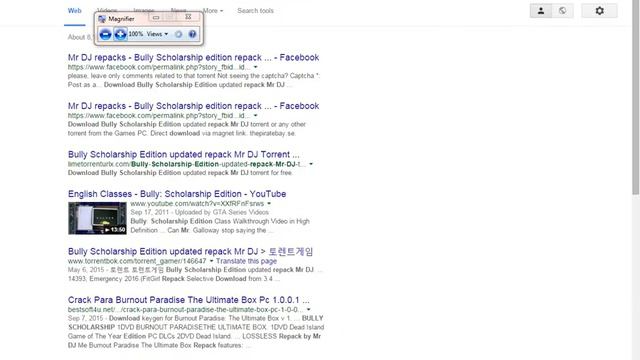This screenshot has width=640, height=360.
Task: Expand arrow next to youtube.com URL
Action: [x=269, y=203]
